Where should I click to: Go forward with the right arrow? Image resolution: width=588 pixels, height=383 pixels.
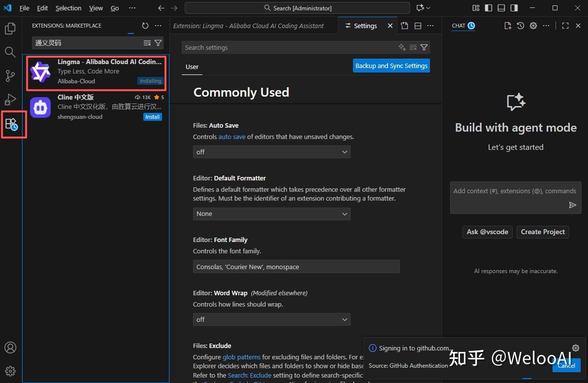point(174,8)
